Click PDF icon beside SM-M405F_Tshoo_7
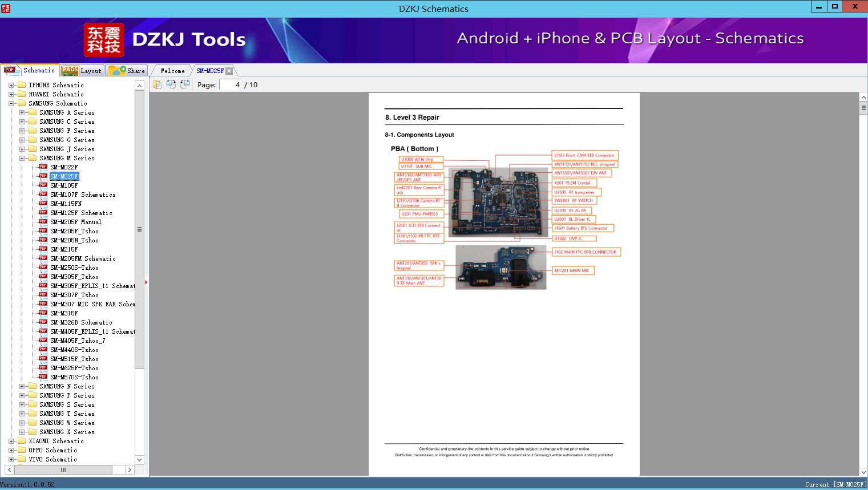This screenshot has height=490, width=868. tap(43, 340)
